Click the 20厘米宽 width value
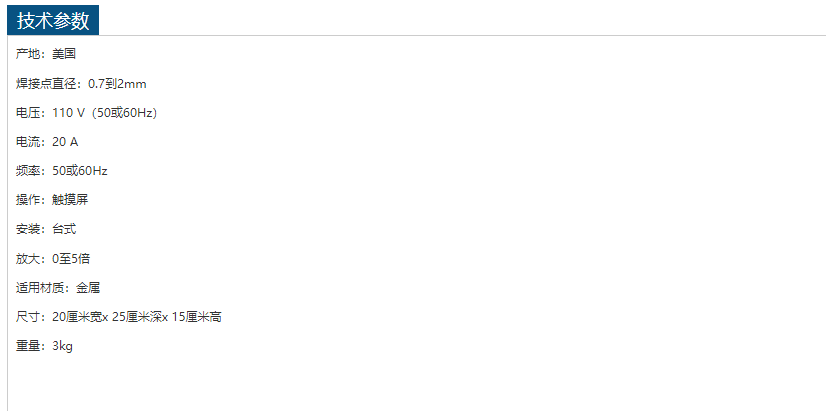The height and width of the screenshot is (411, 826). pos(77,317)
